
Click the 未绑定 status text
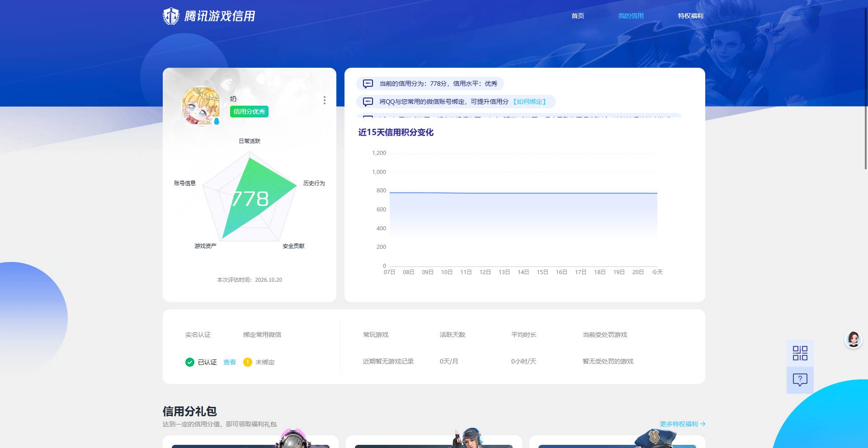click(265, 362)
